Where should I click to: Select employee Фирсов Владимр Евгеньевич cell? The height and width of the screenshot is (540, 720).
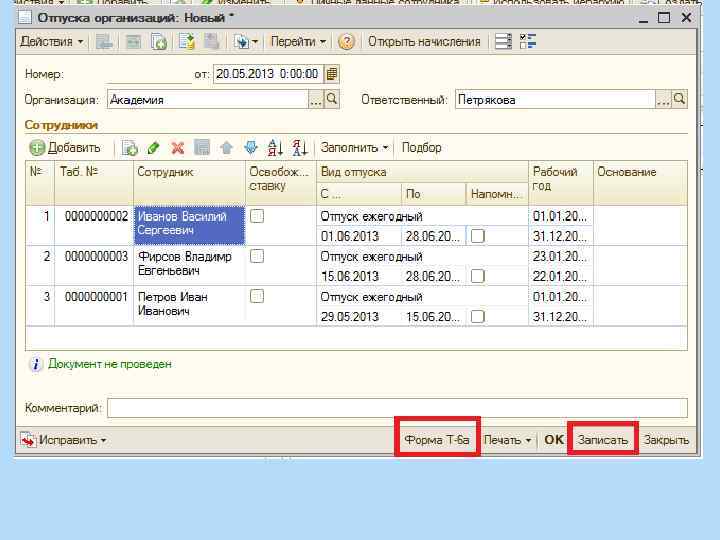(x=189, y=265)
